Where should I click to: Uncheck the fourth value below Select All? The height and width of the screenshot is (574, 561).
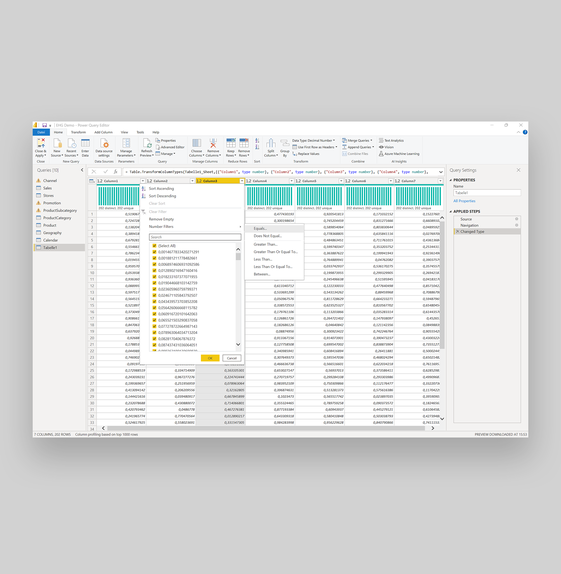tap(155, 271)
